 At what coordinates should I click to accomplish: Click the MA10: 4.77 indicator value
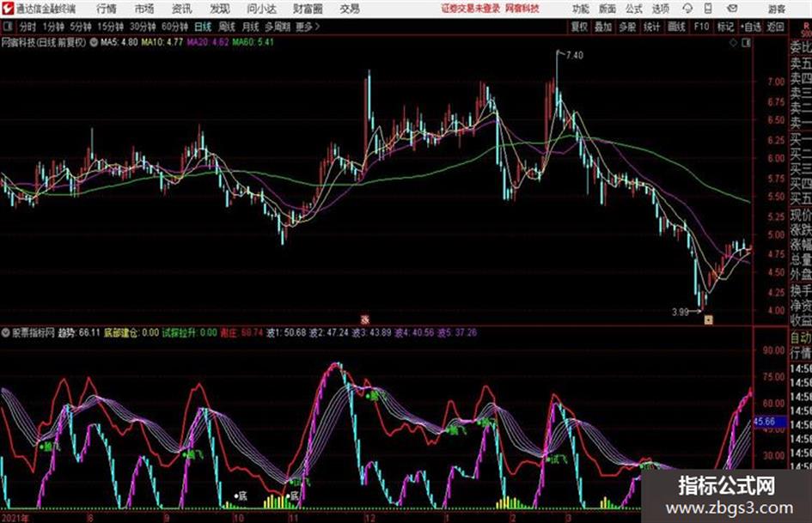[x=162, y=42]
